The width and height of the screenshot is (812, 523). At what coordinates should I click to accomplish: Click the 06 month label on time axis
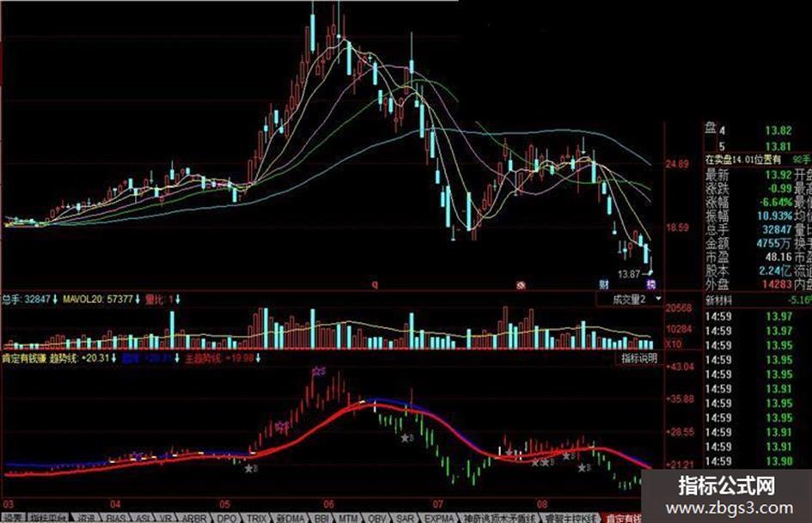[328, 504]
